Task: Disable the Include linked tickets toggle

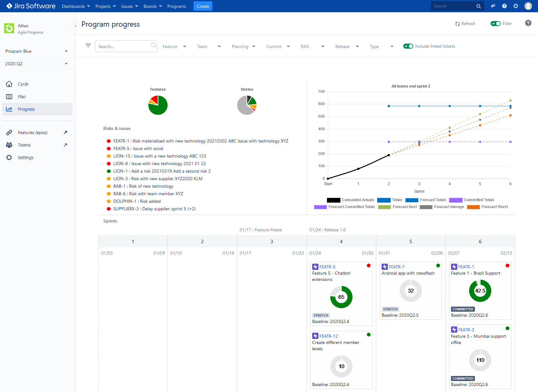Action: 408,46
